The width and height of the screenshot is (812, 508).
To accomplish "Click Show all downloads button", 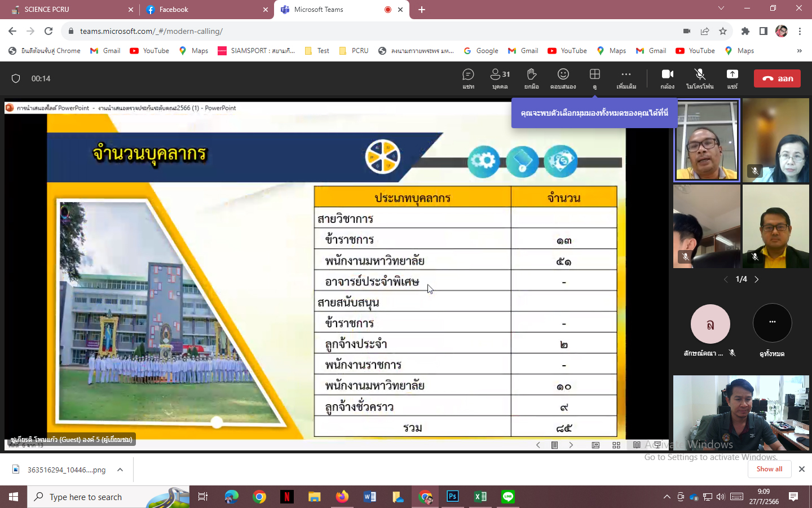I will (769, 469).
